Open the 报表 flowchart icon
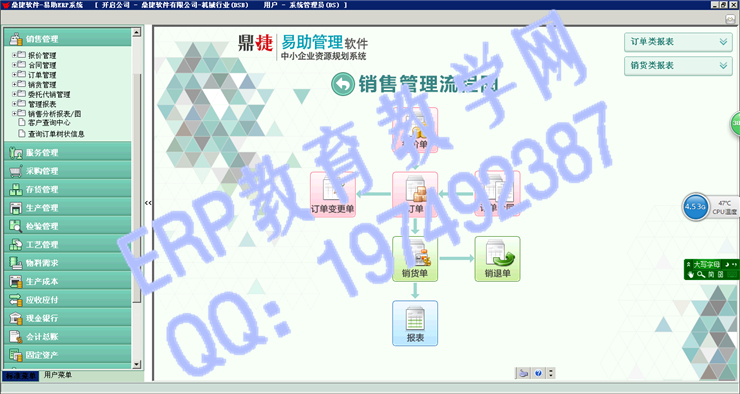The width and height of the screenshot is (740, 394). pyautogui.click(x=415, y=323)
